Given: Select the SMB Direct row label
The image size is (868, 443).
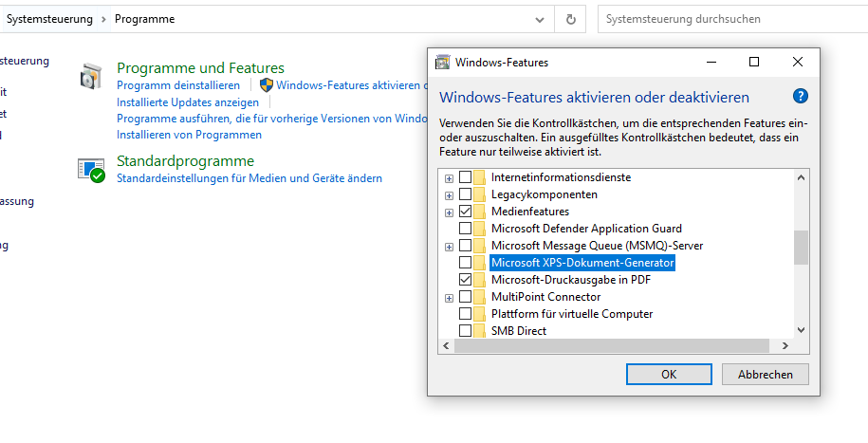Looking at the screenshot, I should [x=519, y=330].
